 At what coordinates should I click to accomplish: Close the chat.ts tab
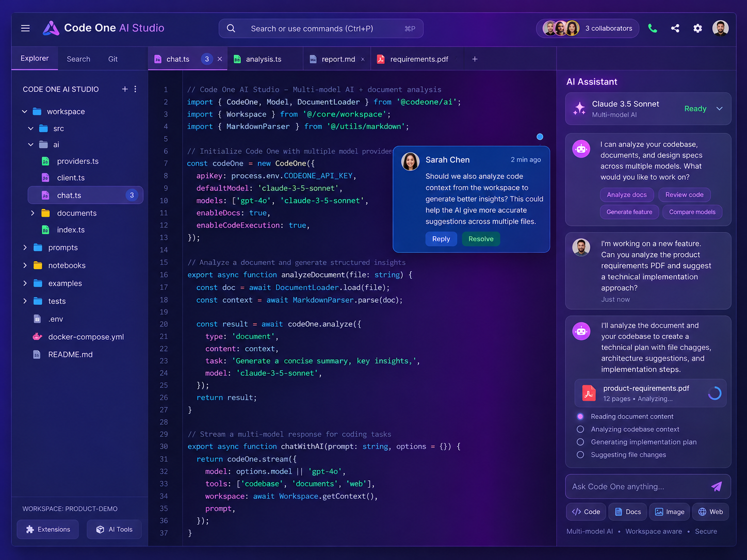pos(220,59)
